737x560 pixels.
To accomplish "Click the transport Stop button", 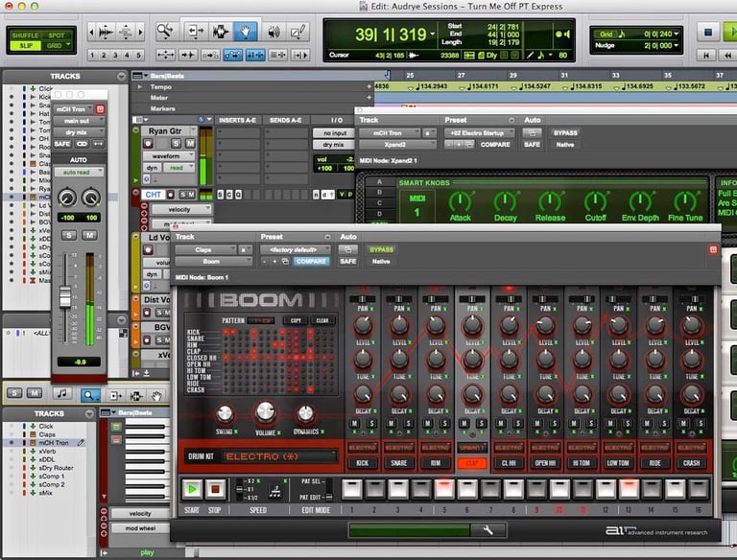I will click(708, 32).
